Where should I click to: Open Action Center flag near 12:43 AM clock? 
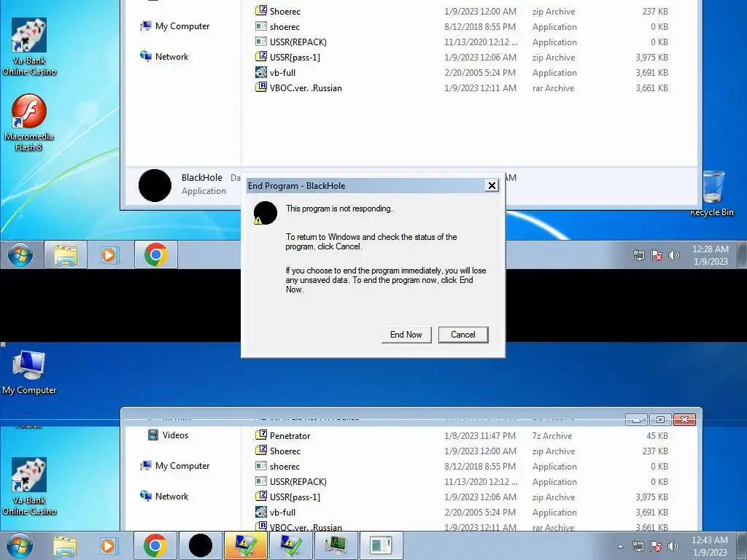656,546
